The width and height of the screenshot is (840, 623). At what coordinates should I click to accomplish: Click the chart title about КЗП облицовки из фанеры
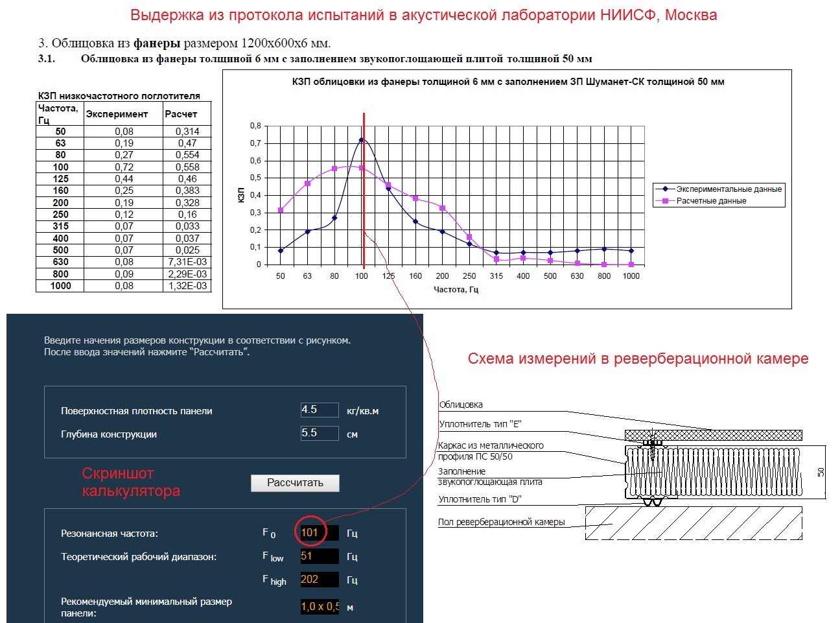(508, 82)
